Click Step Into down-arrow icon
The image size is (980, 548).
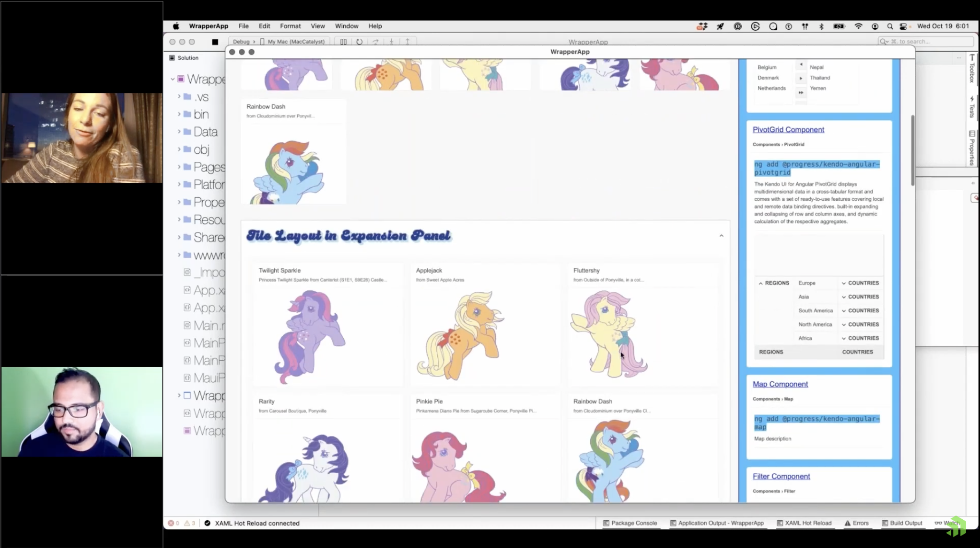click(391, 42)
